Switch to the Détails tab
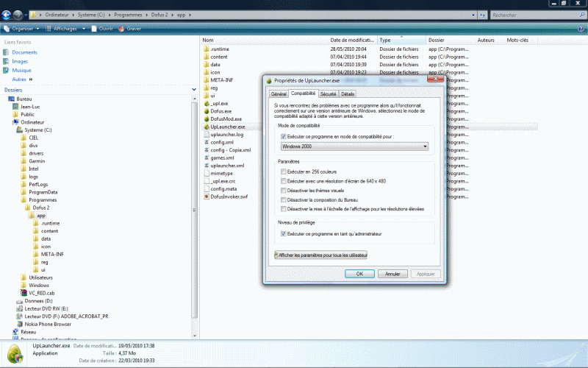588x368 pixels. click(348, 94)
